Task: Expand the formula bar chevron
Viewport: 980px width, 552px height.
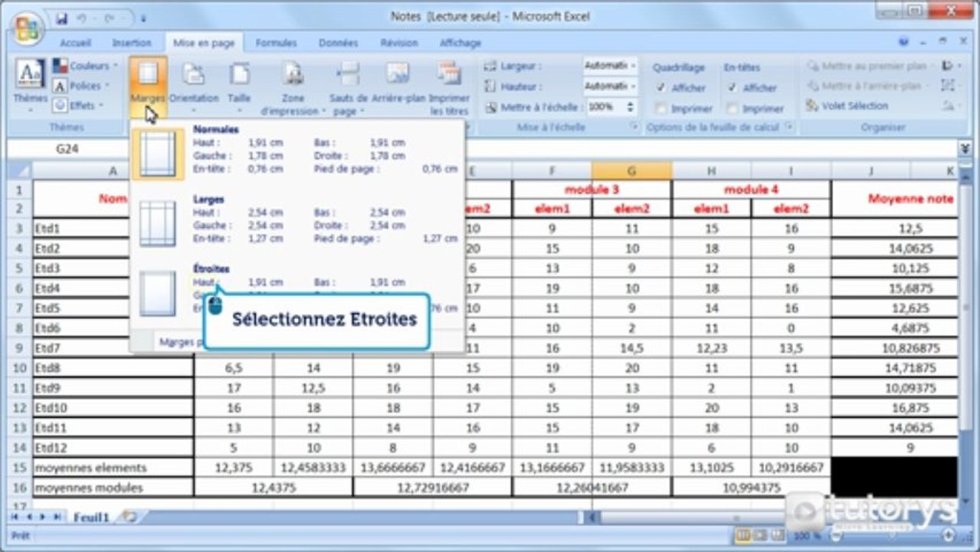Action: 965,149
